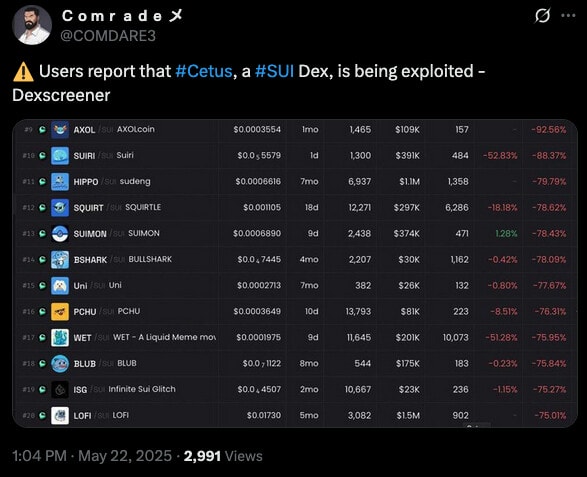Click ISG transactions 10,667
Viewport: 587px width, 477px height.
coord(358,390)
